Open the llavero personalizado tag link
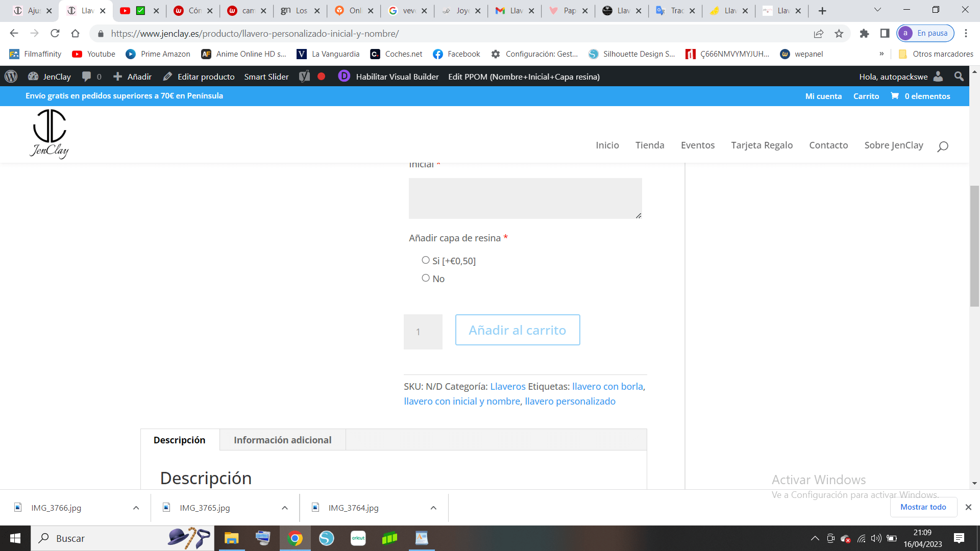Image resolution: width=980 pixels, height=551 pixels. (570, 401)
